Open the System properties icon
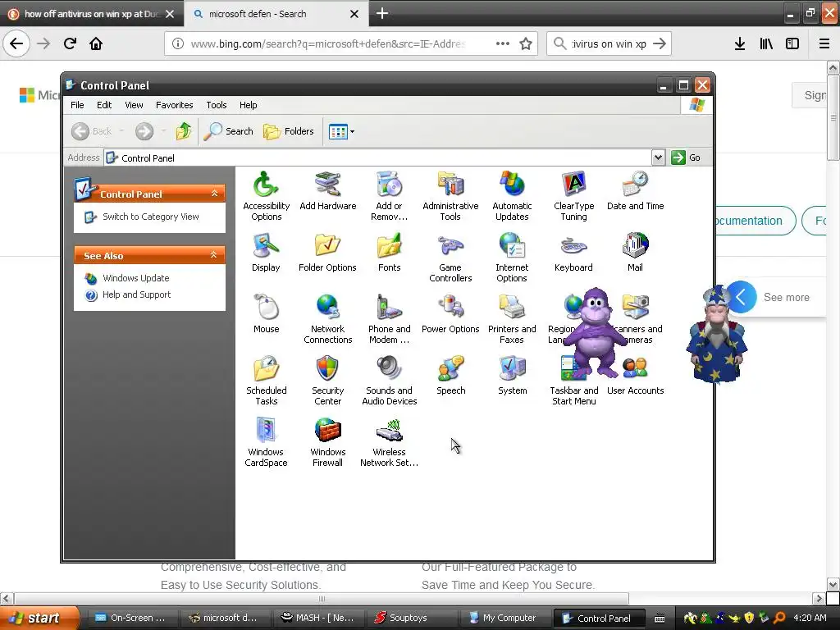Image resolution: width=840 pixels, height=630 pixels. point(512,376)
